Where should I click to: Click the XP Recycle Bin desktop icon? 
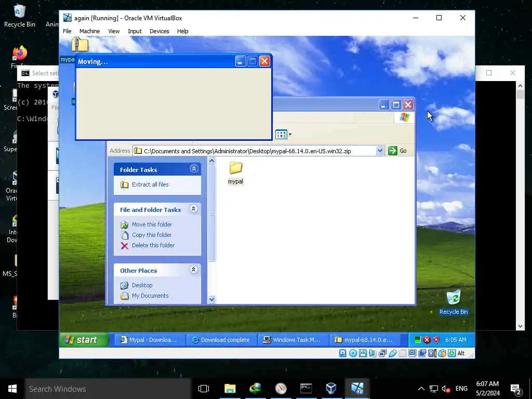pyautogui.click(x=454, y=302)
